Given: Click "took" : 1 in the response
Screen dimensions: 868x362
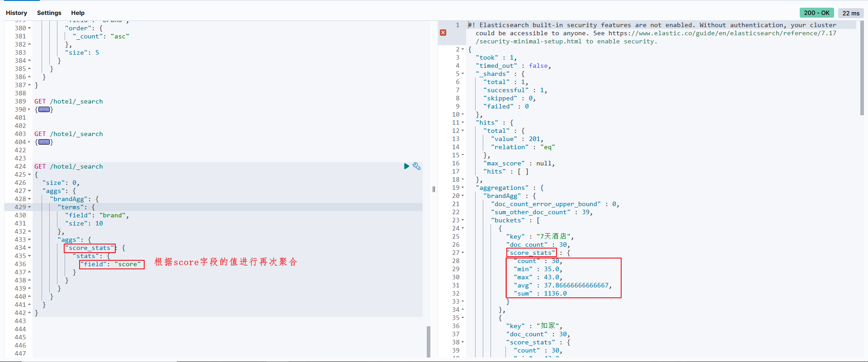Looking at the screenshot, I should (496, 57).
